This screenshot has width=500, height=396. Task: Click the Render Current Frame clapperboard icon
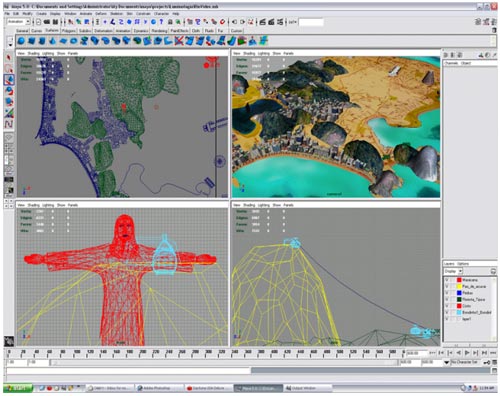263,22
